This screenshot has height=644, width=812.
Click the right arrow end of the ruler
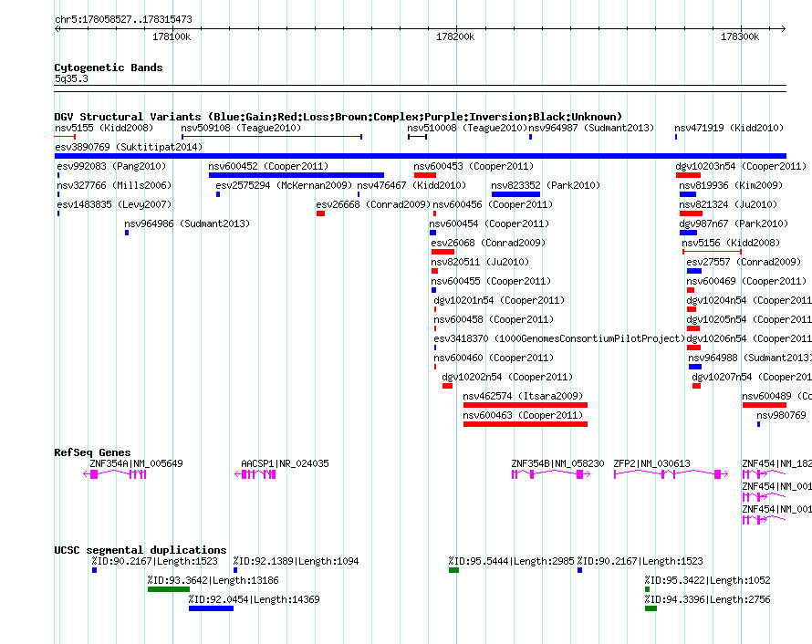point(783,28)
